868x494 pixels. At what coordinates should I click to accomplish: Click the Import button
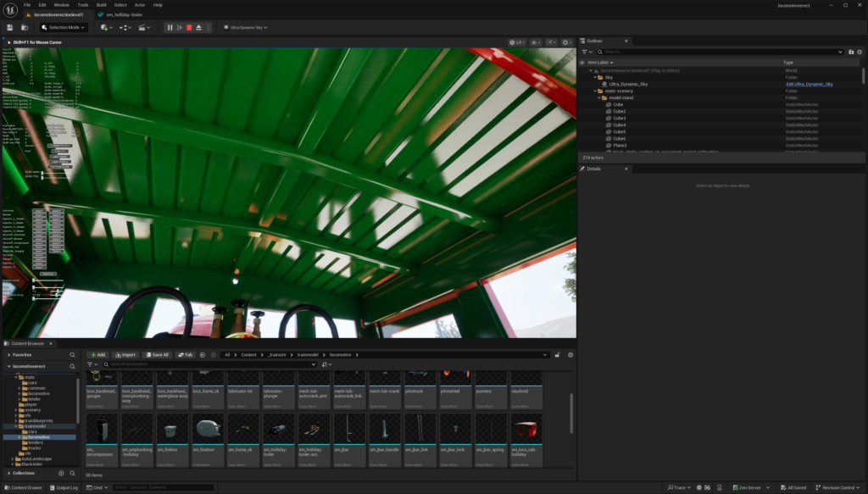coord(125,354)
